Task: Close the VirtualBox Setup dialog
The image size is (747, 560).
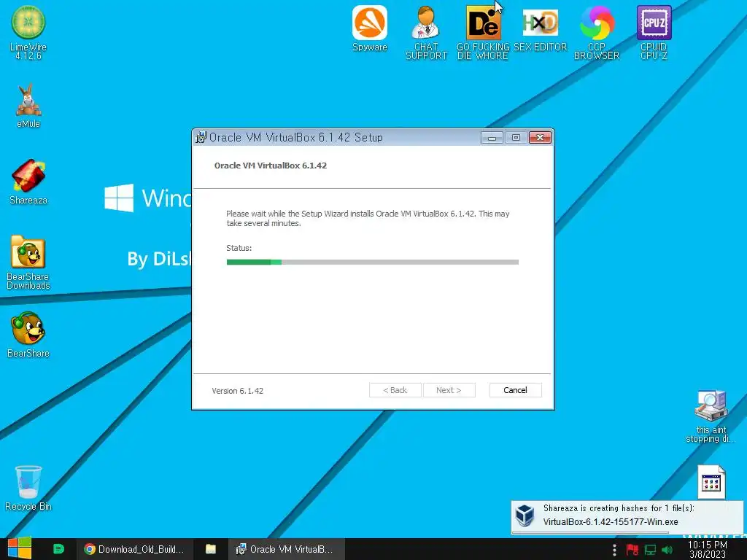Action: [540, 138]
